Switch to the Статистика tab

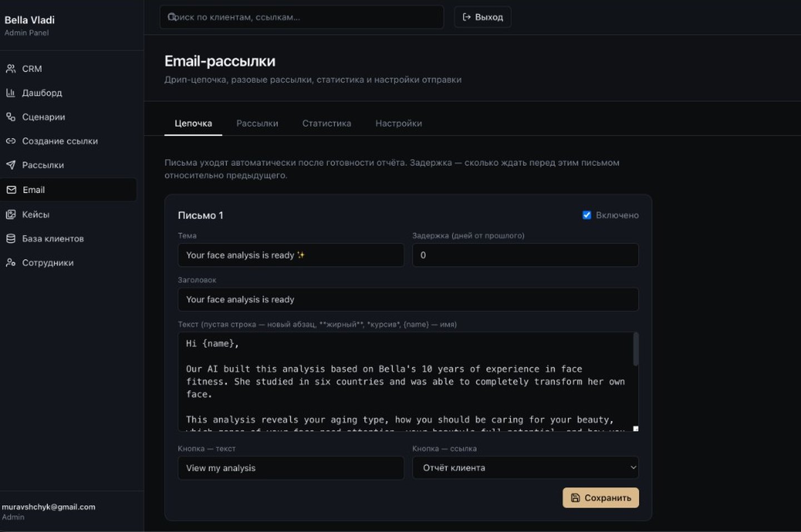pyautogui.click(x=327, y=123)
